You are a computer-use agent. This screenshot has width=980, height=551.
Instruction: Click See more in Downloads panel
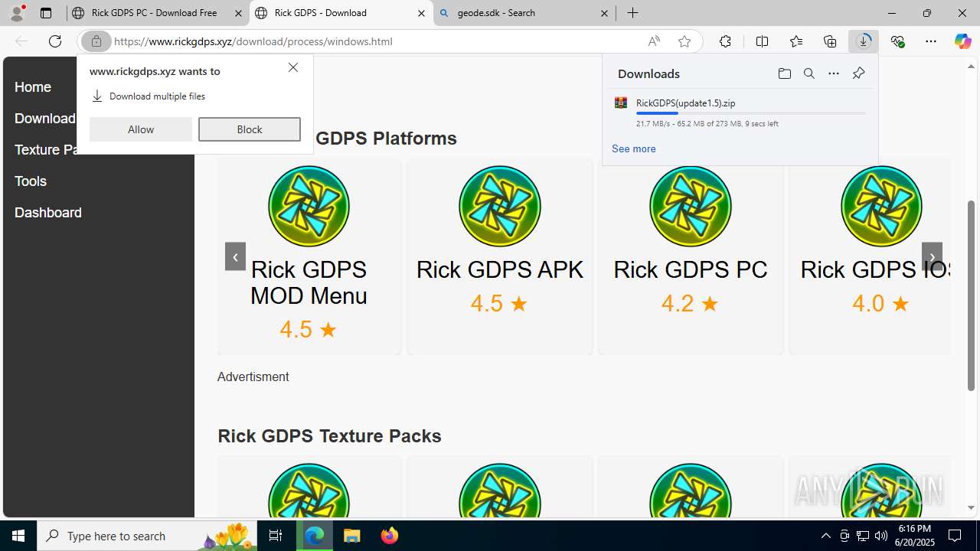(x=633, y=148)
